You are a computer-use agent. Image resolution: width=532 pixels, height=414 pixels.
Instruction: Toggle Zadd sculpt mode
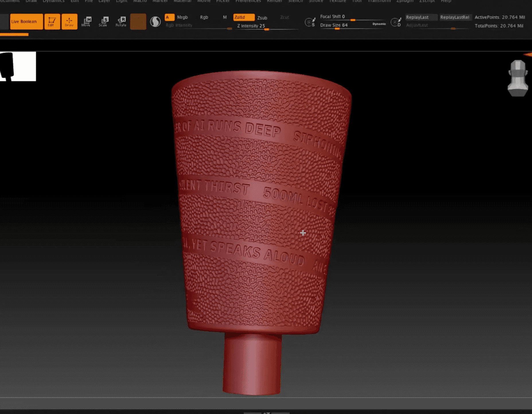coord(243,17)
